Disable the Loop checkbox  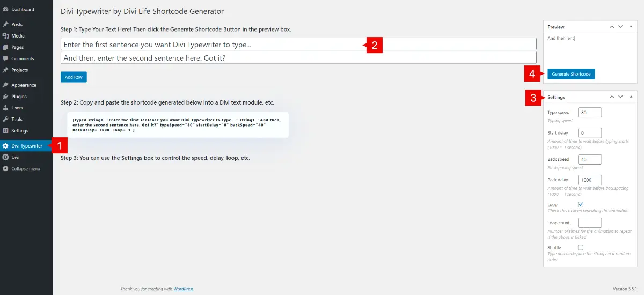[581, 204]
